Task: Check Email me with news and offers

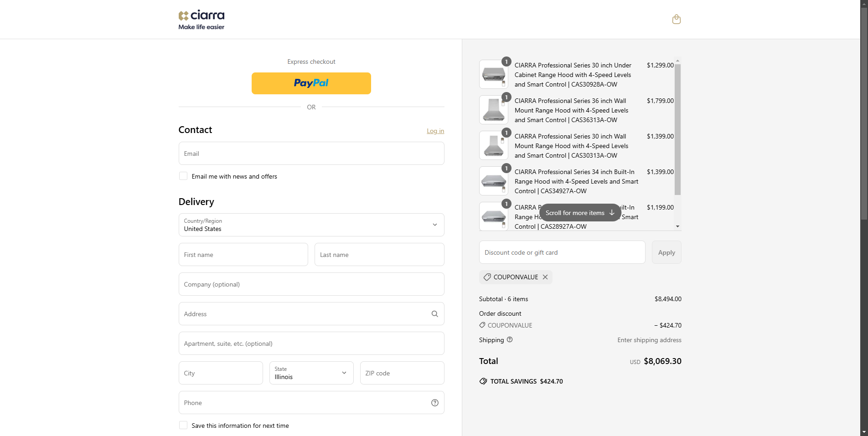Action: click(183, 176)
